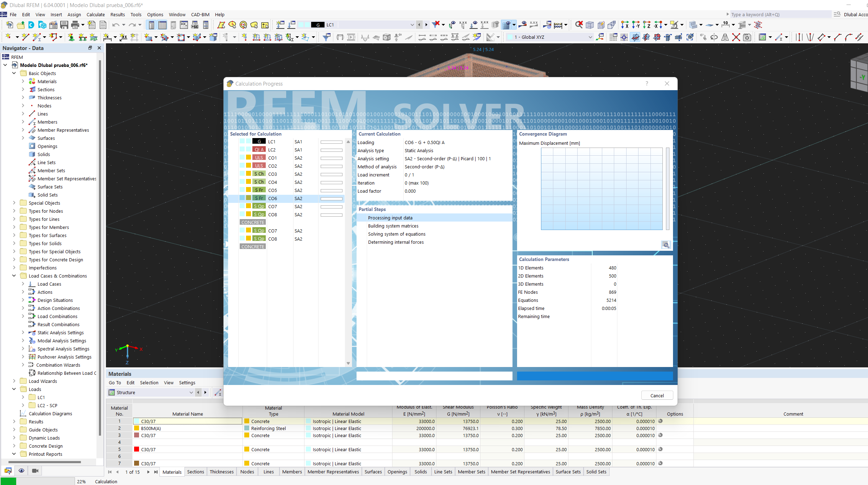The image size is (868, 485).
Task: Open the Structure table dropdown
Action: coord(191,392)
